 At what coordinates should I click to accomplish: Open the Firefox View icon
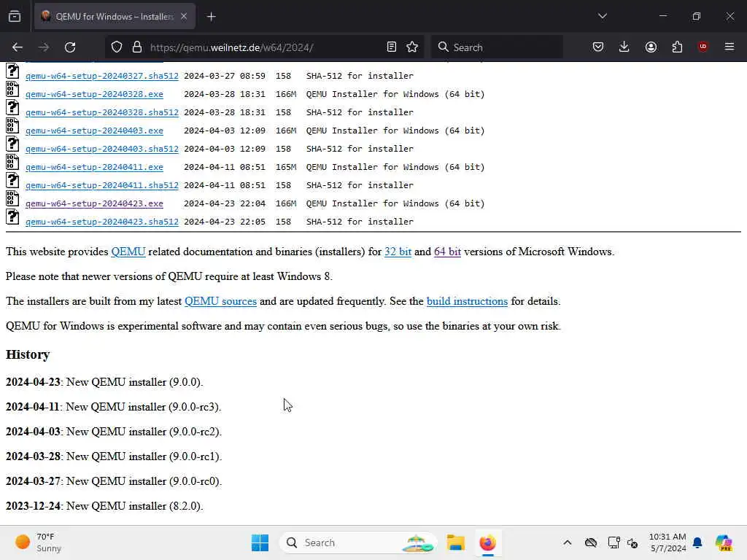tap(15, 16)
